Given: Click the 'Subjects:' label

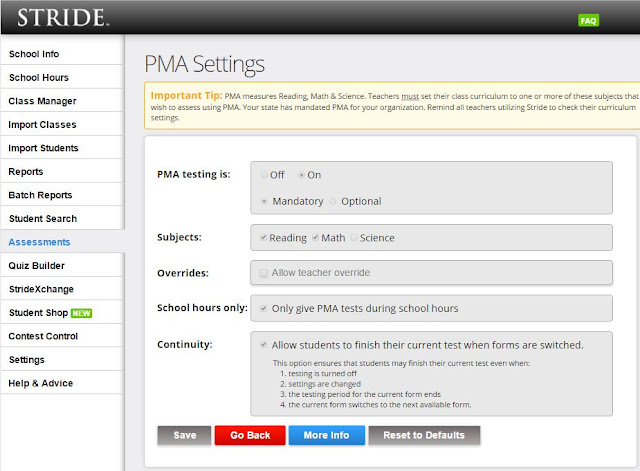Looking at the screenshot, I should click(x=179, y=237).
